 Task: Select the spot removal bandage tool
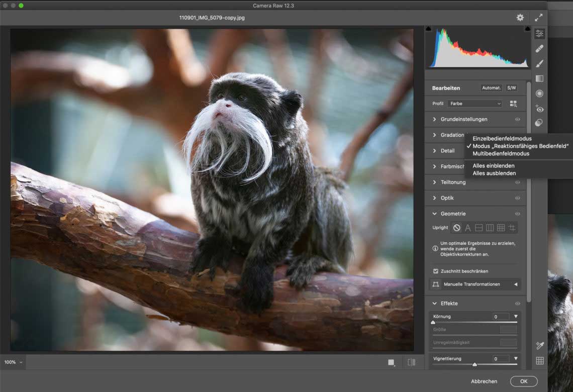(540, 49)
